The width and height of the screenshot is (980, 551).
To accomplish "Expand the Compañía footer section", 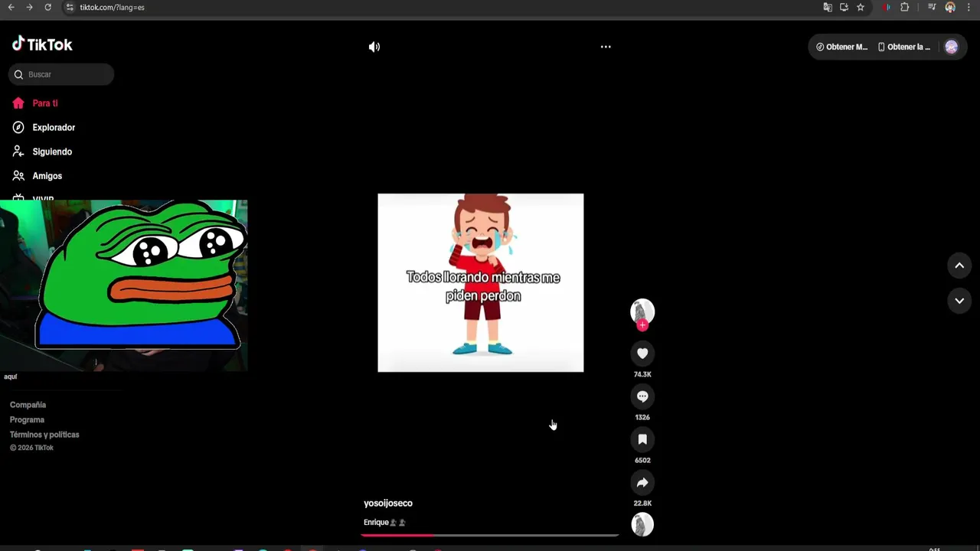I will (x=28, y=405).
